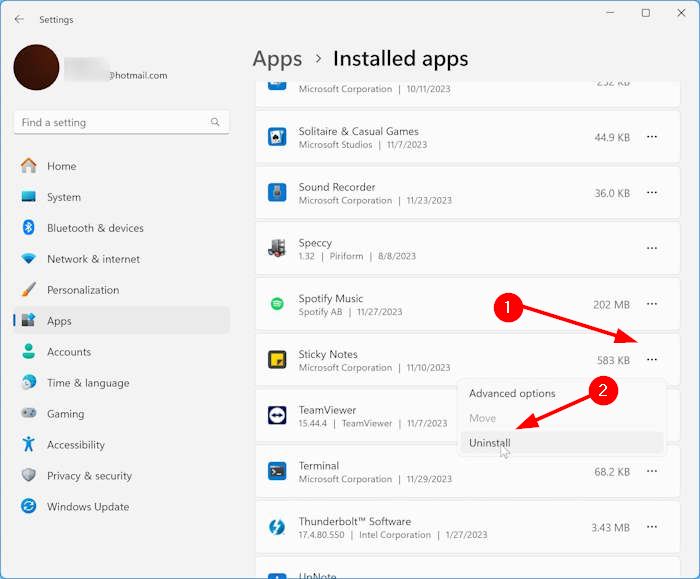Click the Privacy shield icon

tap(29, 475)
